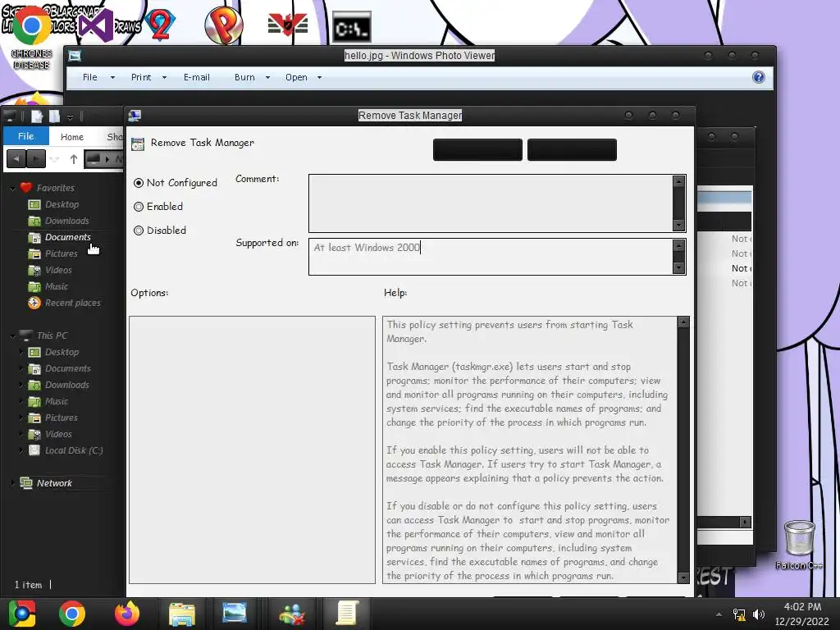
Task: Select Network in Explorer sidebar
Action: (x=54, y=483)
